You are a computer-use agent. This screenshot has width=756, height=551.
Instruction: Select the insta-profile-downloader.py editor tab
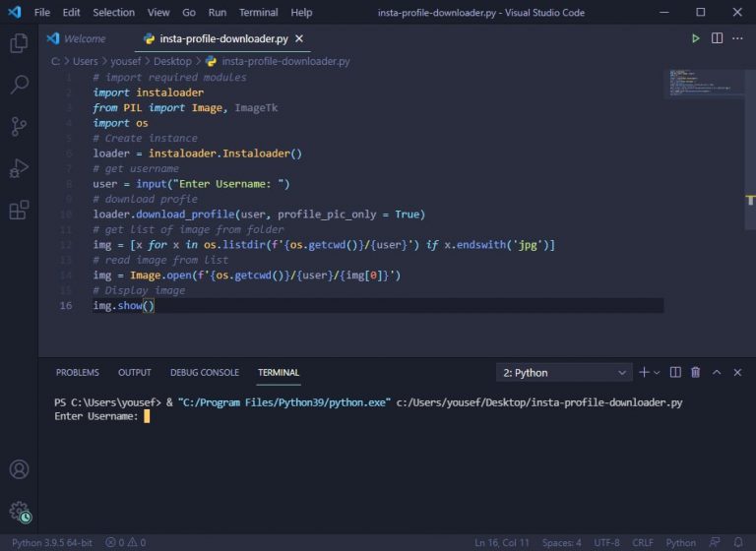[x=223, y=38]
